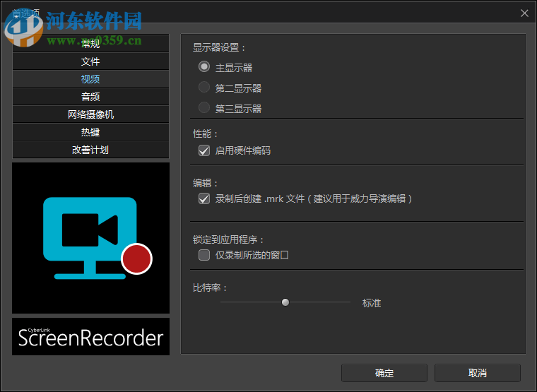
Task: Open the 热键 tab
Action: click(x=90, y=132)
